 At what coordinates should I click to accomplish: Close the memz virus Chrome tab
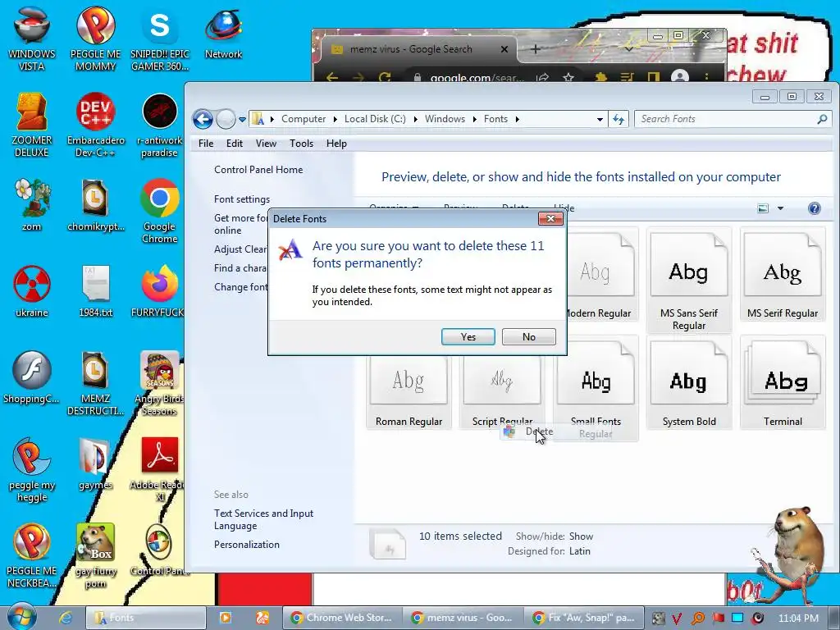tap(504, 49)
